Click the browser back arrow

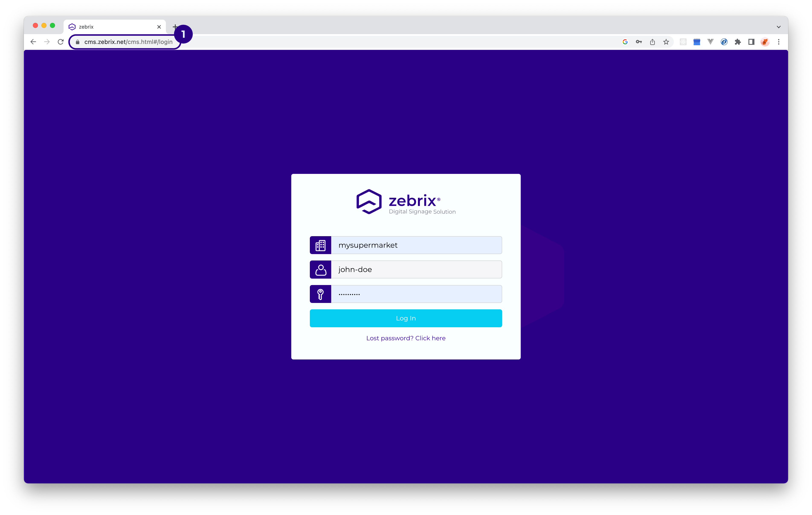tap(33, 42)
